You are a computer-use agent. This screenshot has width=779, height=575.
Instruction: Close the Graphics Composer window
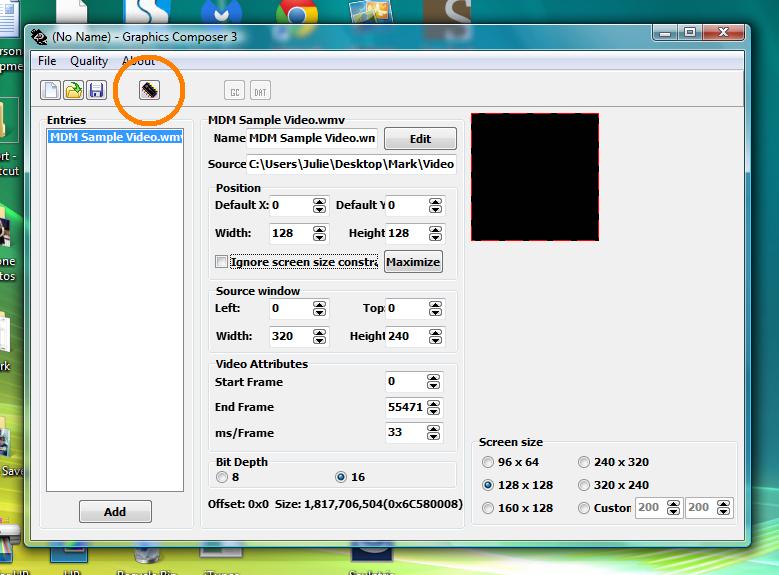click(724, 33)
